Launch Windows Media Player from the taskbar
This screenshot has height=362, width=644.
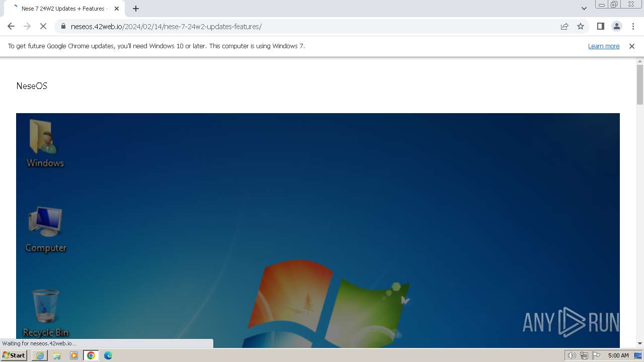click(x=74, y=355)
